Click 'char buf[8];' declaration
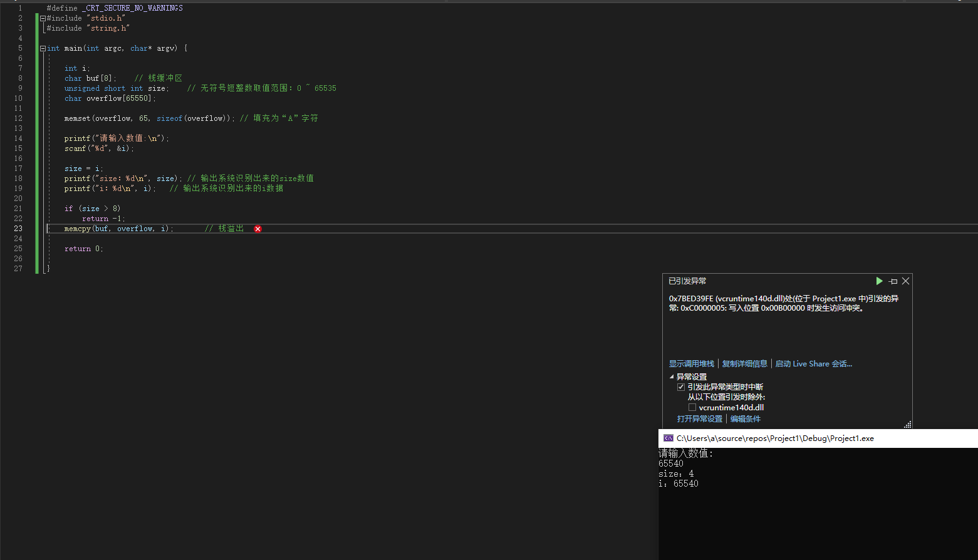Image resolution: width=978 pixels, height=560 pixels. pos(90,78)
